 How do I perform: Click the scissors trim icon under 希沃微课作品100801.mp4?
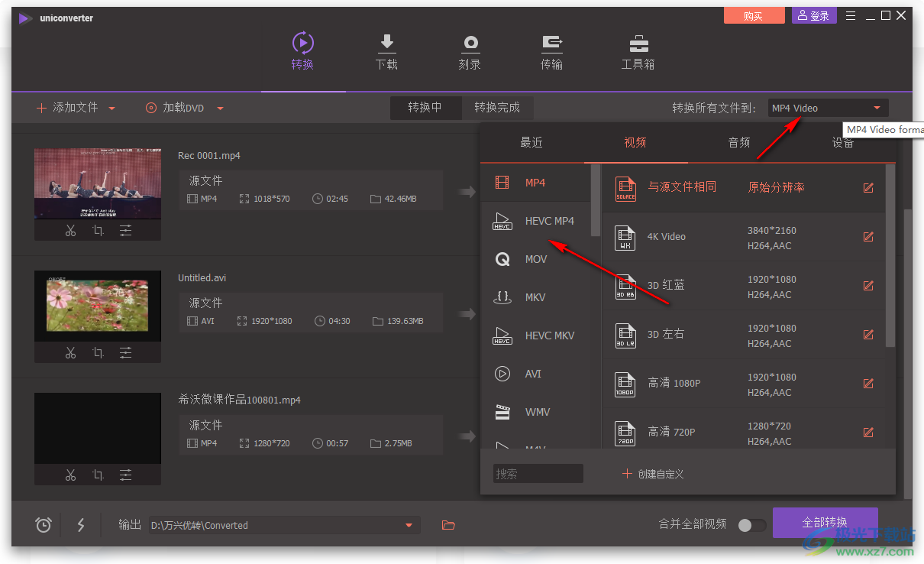[70, 475]
